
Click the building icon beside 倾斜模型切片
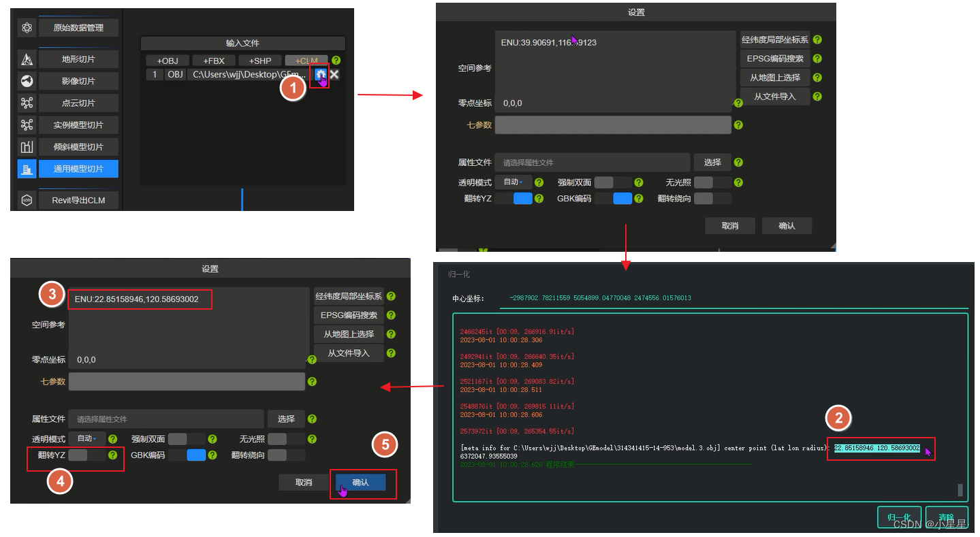27,146
